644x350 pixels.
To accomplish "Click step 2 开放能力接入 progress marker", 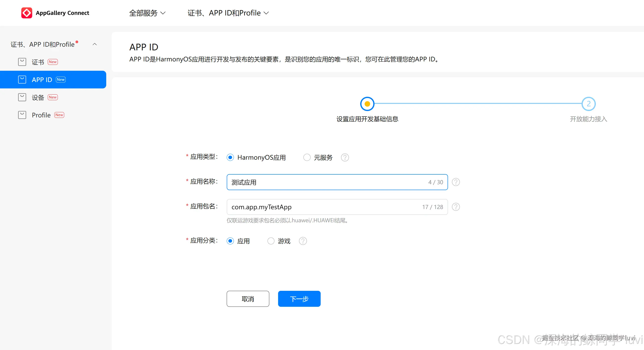I will [588, 104].
